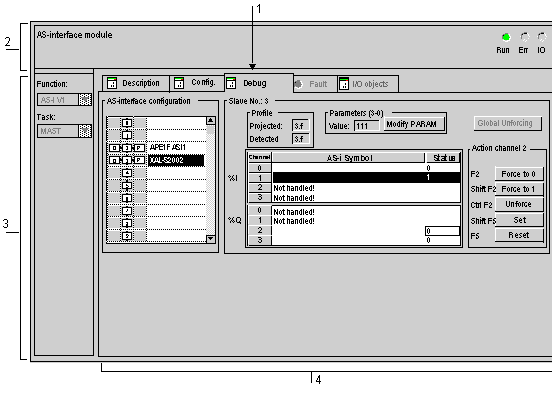
Task: Click the Channel column header
Action: 259,157
